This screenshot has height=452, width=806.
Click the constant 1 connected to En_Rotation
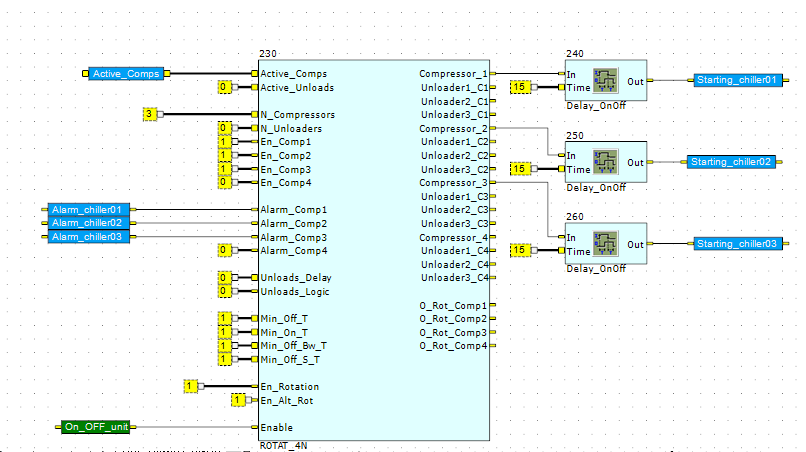point(190,386)
